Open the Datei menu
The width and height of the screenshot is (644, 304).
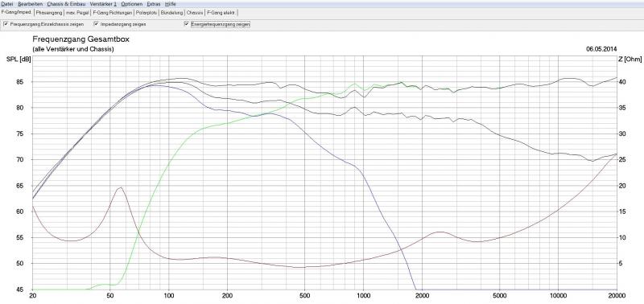pyautogui.click(x=7, y=4)
